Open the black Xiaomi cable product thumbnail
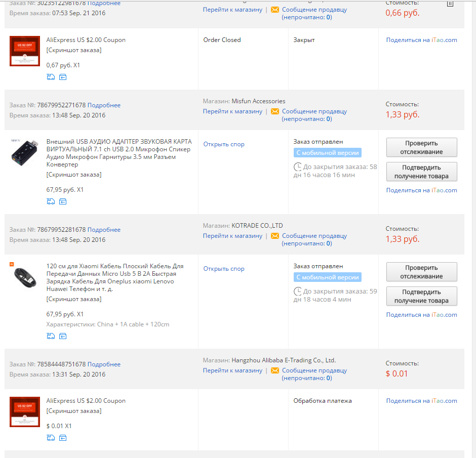476x458 pixels. click(25, 277)
